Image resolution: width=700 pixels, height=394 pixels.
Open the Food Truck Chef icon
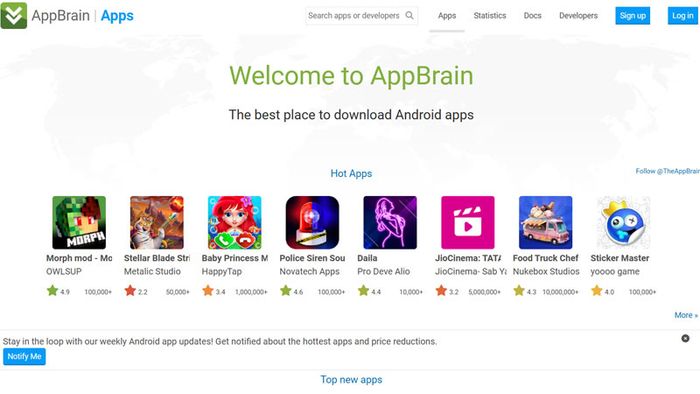[x=545, y=222]
